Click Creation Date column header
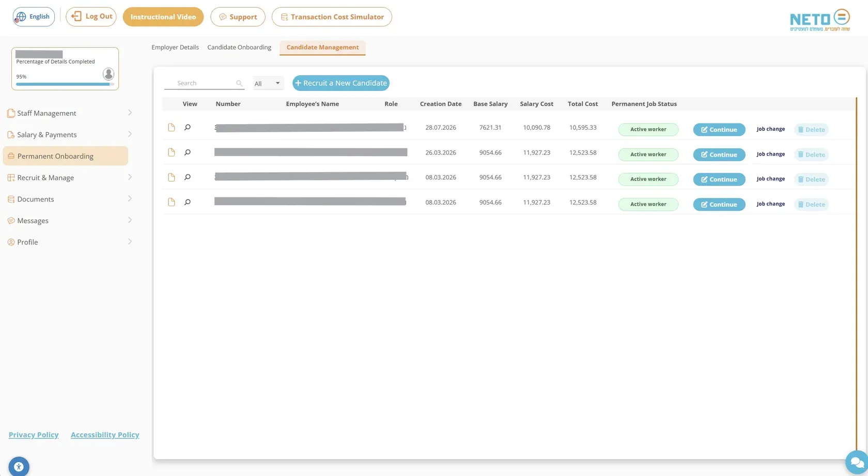868x476 pixels. pyautogui.click(x=441, y=104)
